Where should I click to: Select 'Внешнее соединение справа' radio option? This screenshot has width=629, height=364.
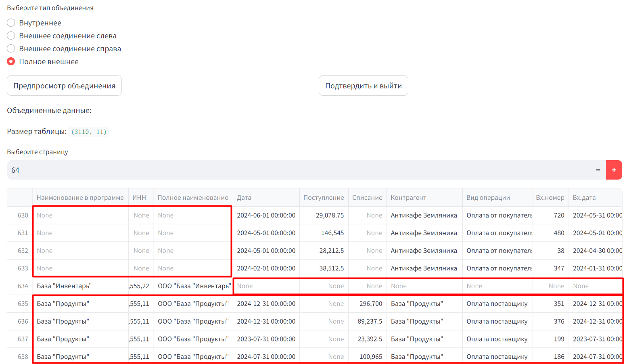[x=11, y=49]
